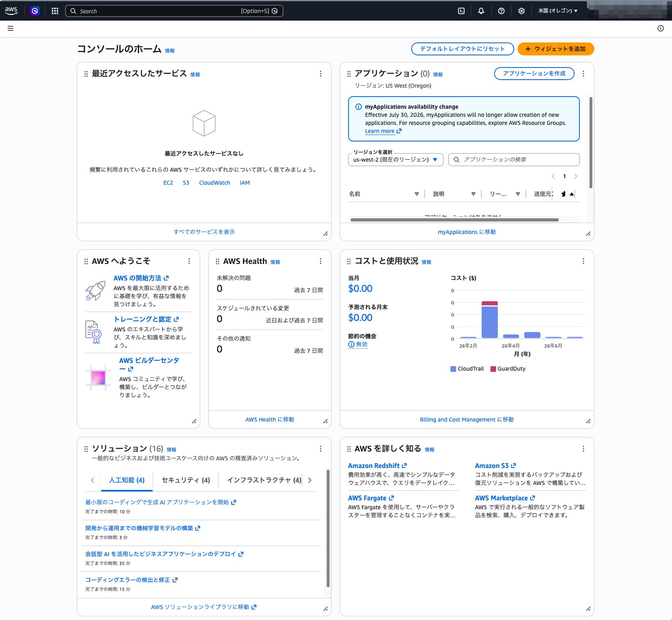
Task: Open the us-west-2 region select dropdown
Action: [395, 160]
